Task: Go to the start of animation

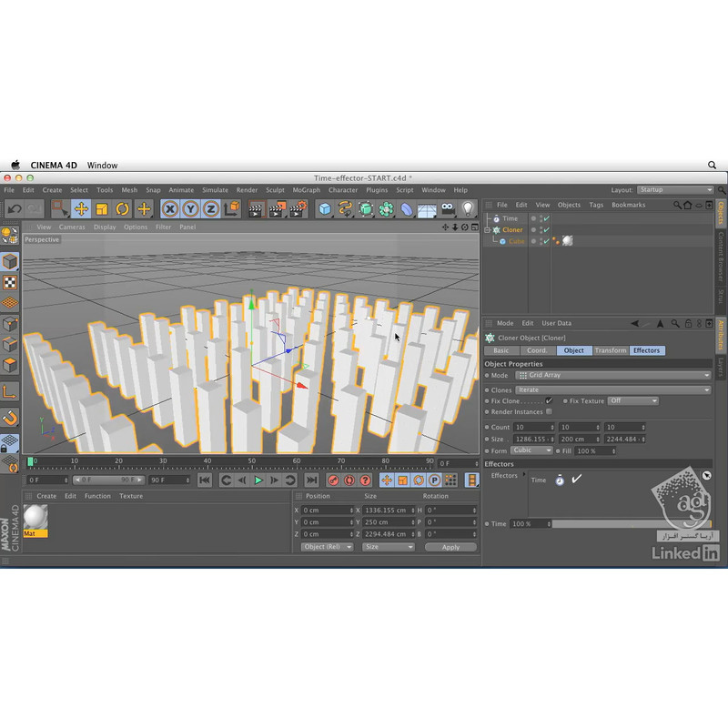Action: click(204, 480)
